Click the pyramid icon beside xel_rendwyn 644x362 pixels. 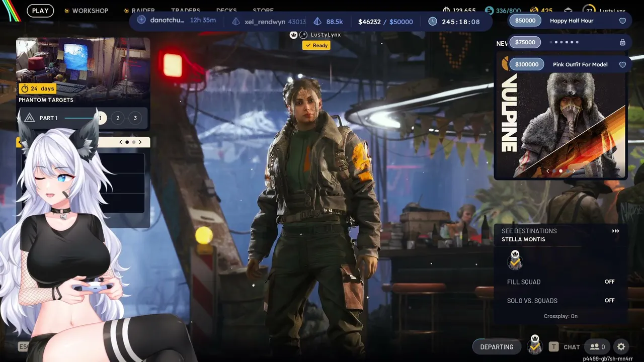tap(236, 22)
